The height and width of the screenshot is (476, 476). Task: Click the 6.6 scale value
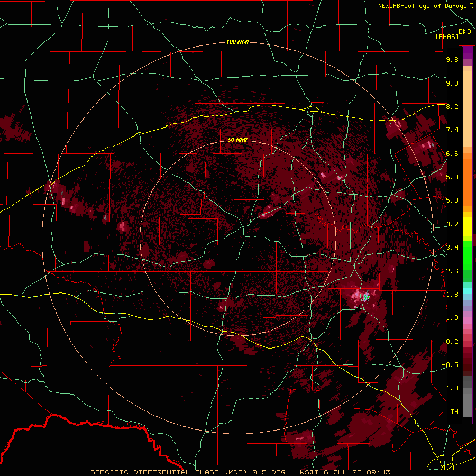(x=452, y=154)
